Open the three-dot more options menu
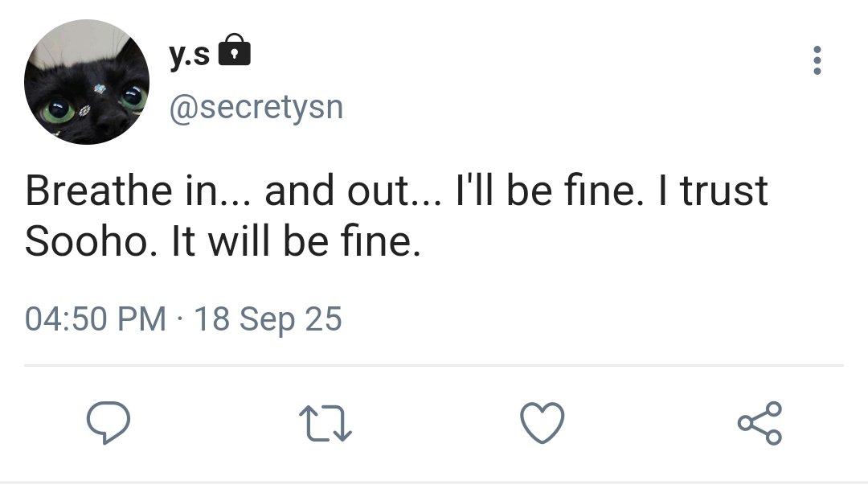 point(817,61)
